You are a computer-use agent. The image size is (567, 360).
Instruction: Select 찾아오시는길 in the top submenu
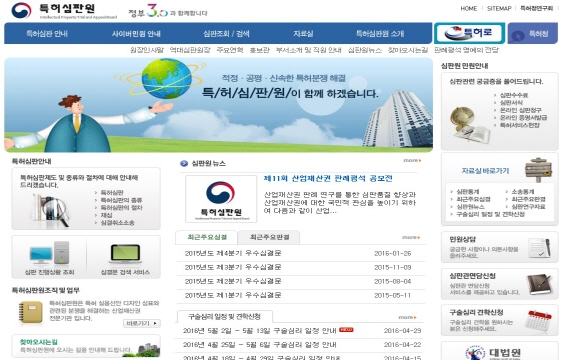408,50
